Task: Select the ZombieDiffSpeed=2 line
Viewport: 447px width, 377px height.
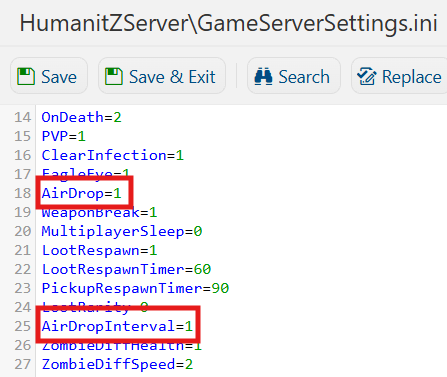Action: (117, 364)
